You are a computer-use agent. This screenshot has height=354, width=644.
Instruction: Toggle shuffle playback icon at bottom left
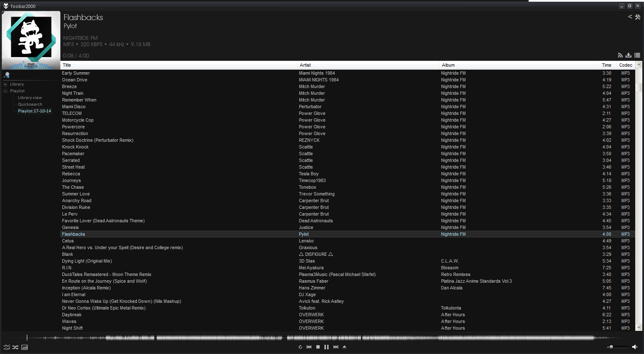[16, 347]
